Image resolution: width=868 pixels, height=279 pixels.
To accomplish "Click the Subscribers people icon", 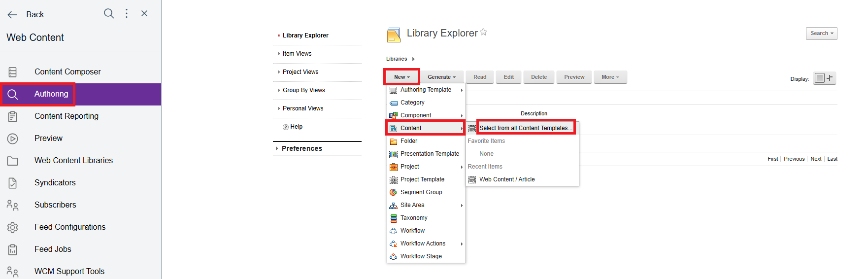I will (13, 205).
